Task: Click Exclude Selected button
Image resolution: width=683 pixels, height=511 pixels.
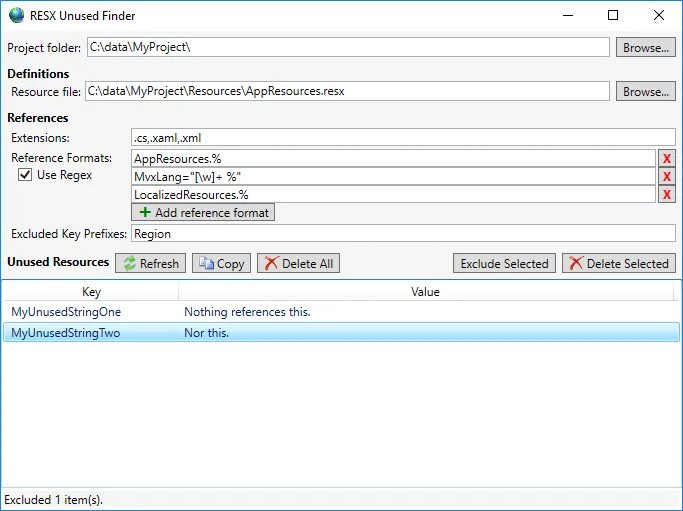Action: [504, 263]
